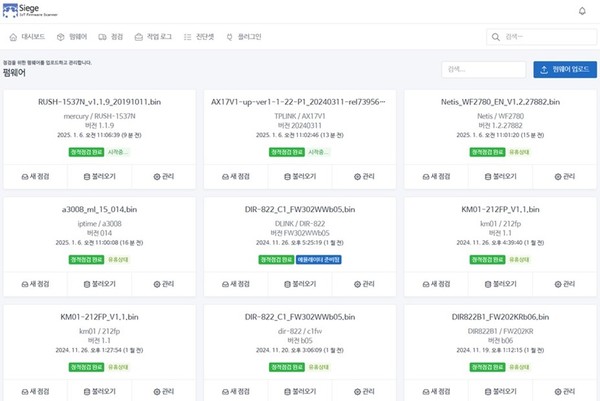Open the 플러그인 navigation item
Viewport: 600px width, 401px height.
(x=244, y=37)
